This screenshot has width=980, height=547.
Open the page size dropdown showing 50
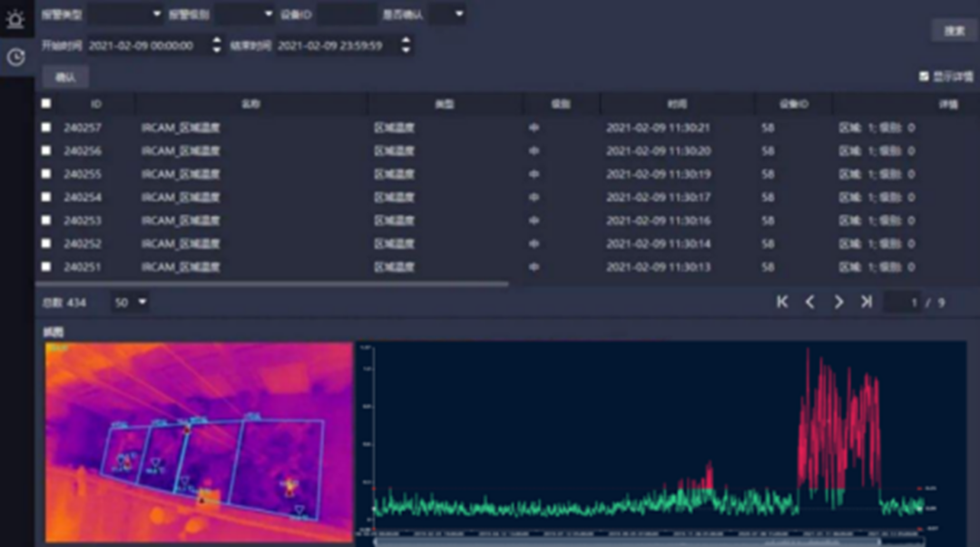(x=131, y=302)
